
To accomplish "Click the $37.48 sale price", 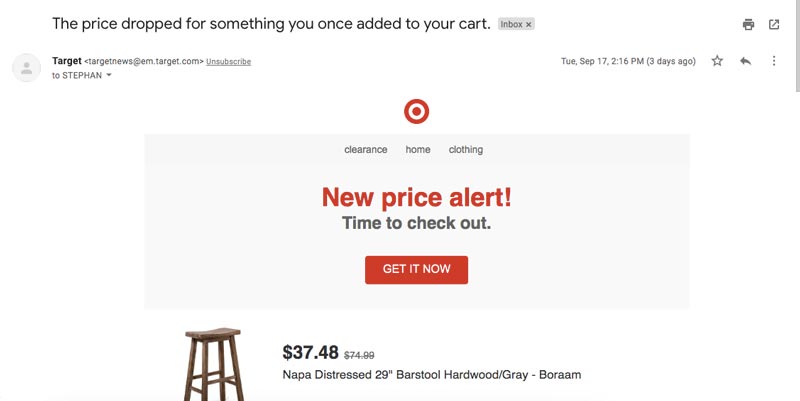I will (311, 352).
